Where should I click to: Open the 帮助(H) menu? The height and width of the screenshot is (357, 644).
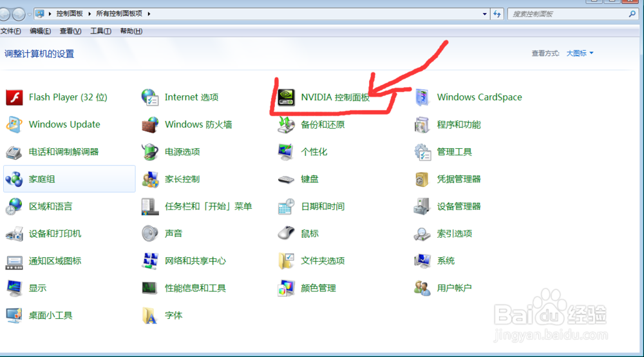(x=131, y=31)
